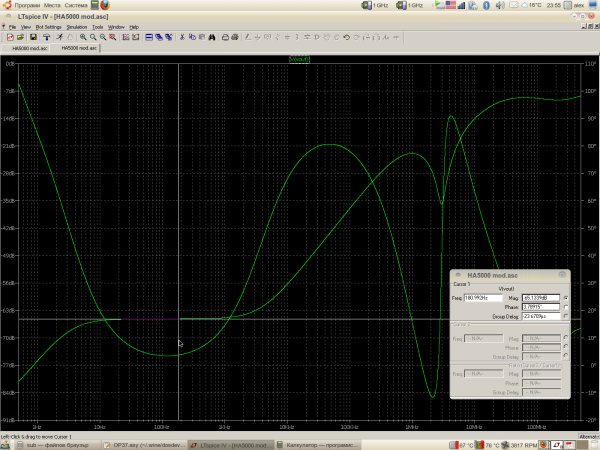Click the Ground symbol toolbar icon
600x450 pixels.
tap(258, 37)
